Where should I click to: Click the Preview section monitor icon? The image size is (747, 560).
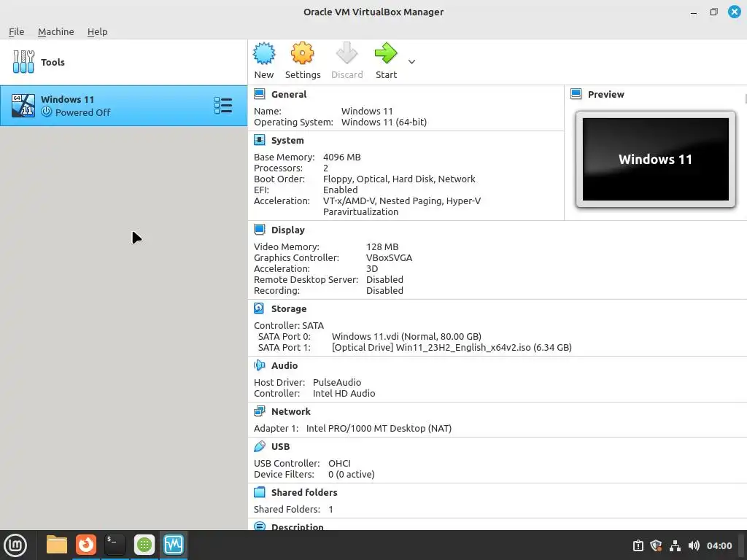pyautogui.click(x=576, y=94)
